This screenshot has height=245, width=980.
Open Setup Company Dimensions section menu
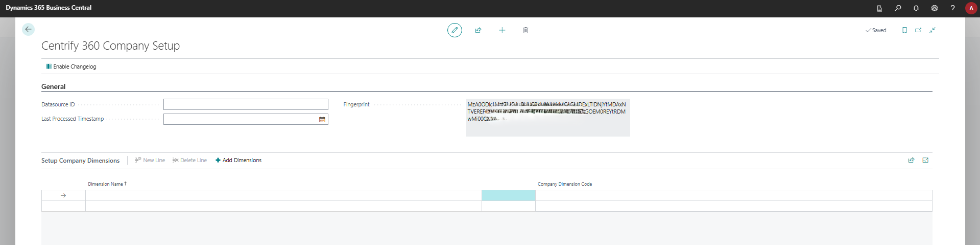coord(80,161)
